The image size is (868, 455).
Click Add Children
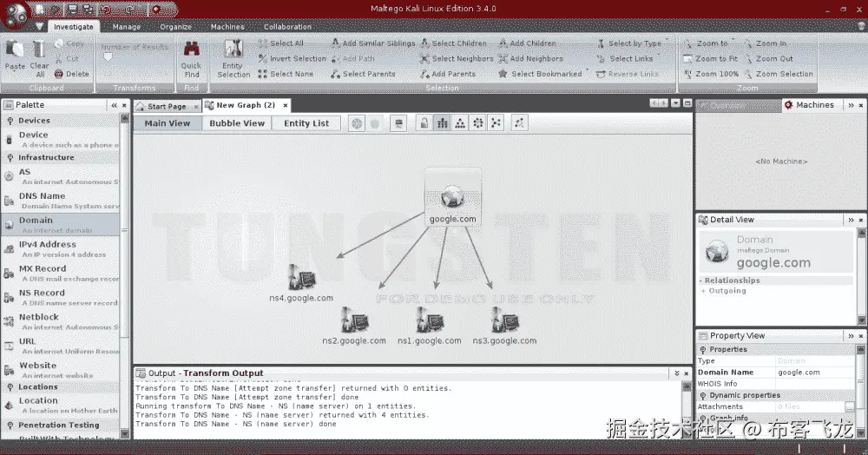pos(528,43)
